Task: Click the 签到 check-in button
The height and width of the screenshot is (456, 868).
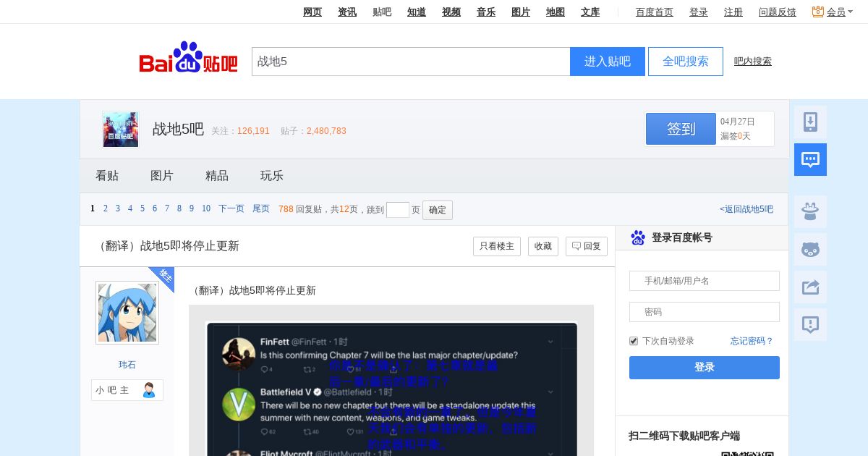Action: [681, 129]
